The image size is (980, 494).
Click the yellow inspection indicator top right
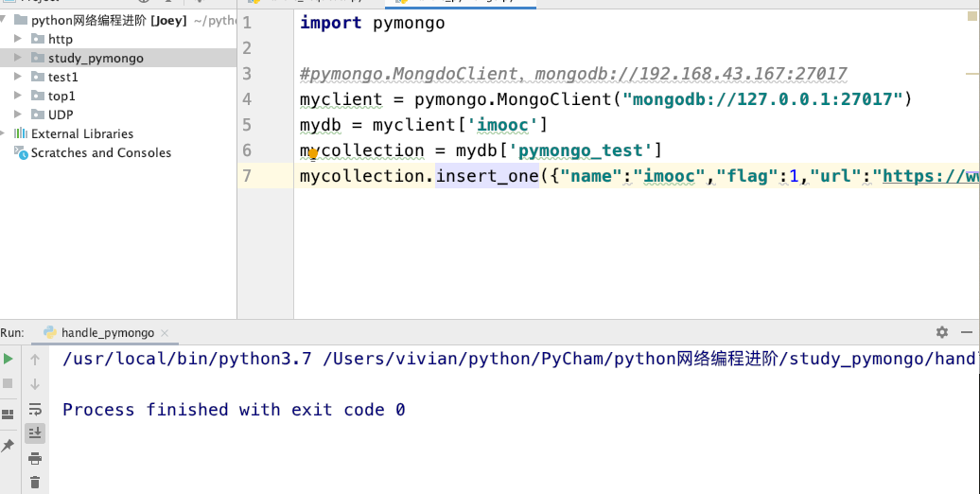point(971,17)
